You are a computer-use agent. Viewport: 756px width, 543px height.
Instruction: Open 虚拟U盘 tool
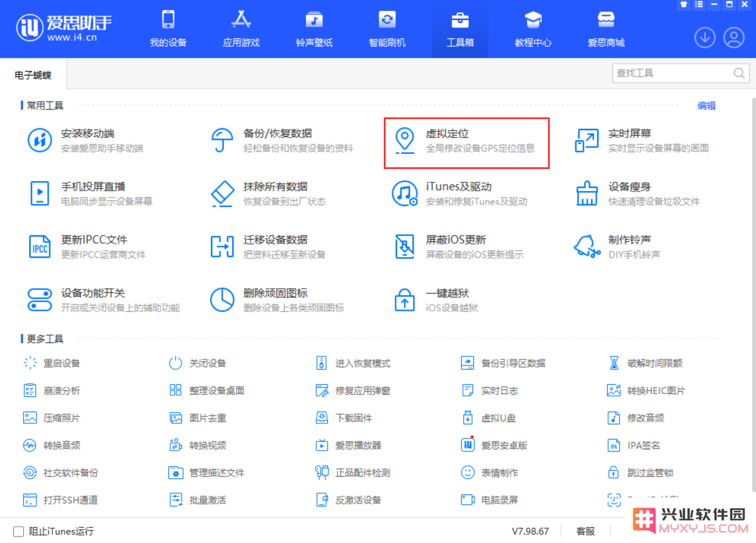488,418
